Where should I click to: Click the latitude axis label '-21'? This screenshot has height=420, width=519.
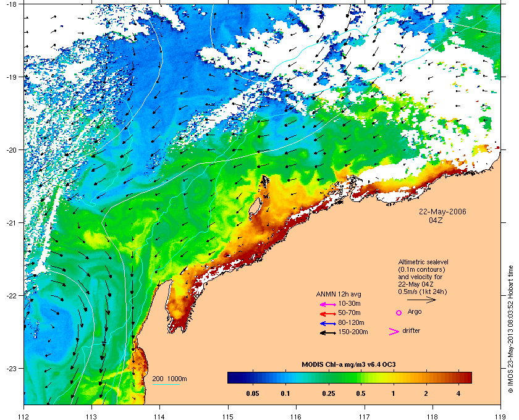coord(11,223)
